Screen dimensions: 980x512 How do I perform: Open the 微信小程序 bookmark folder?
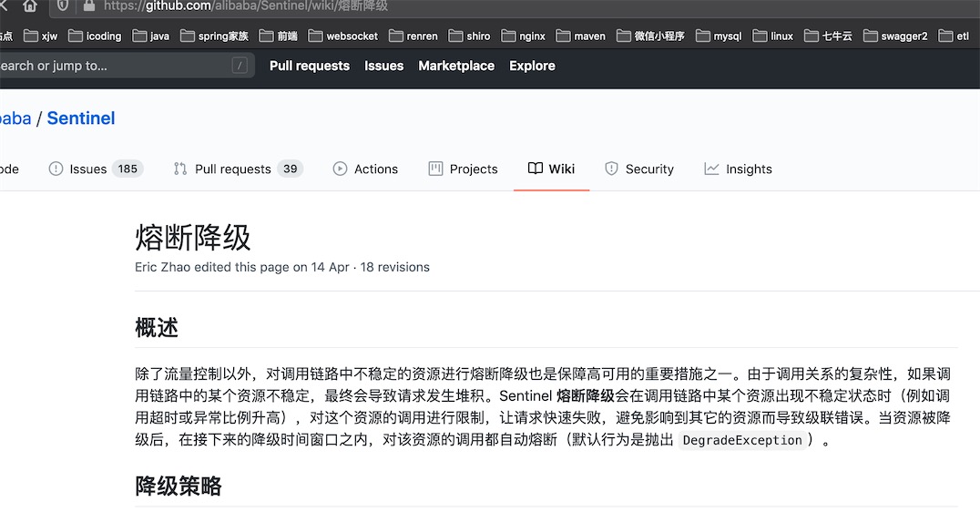[x=650, y=36]
